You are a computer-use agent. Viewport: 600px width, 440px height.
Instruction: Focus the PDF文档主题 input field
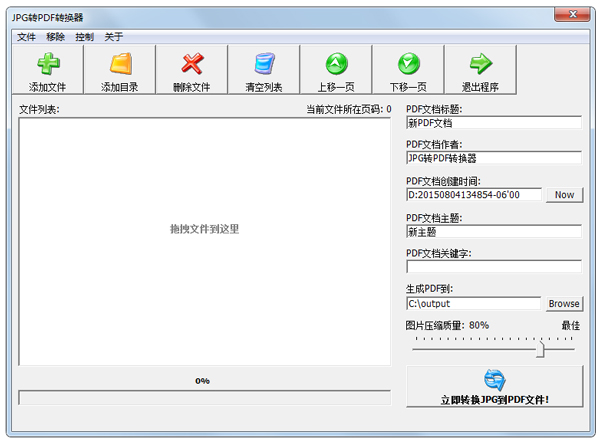[x=494, y=231]
